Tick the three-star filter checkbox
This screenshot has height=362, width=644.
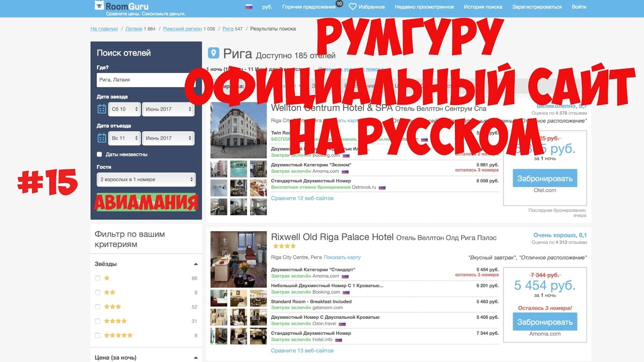click(x=98, y=307)
